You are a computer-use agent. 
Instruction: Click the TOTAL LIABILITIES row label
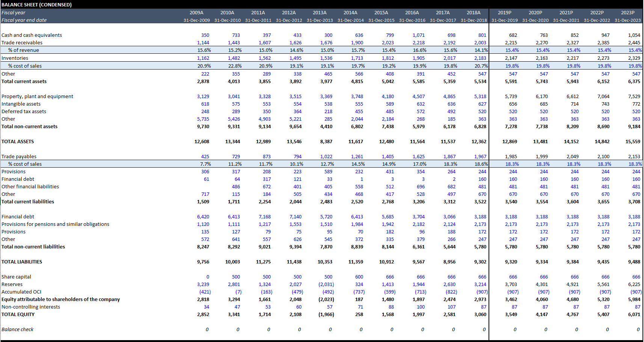point(22,262)
